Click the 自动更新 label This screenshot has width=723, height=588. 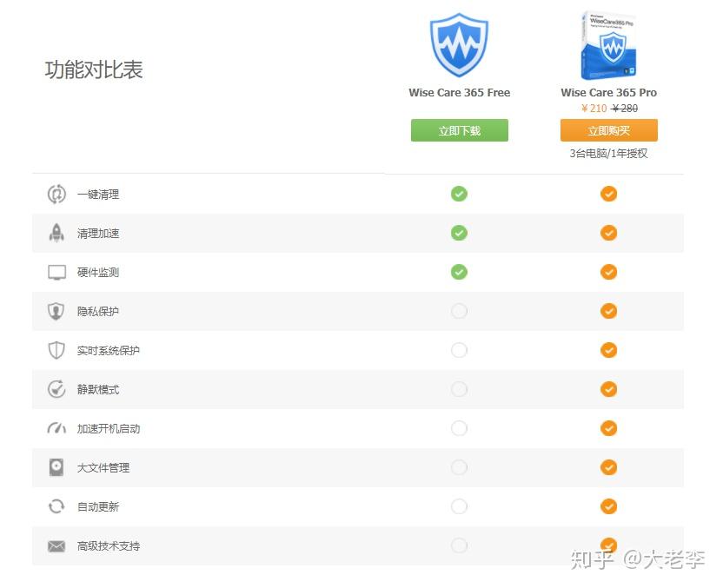98,507
